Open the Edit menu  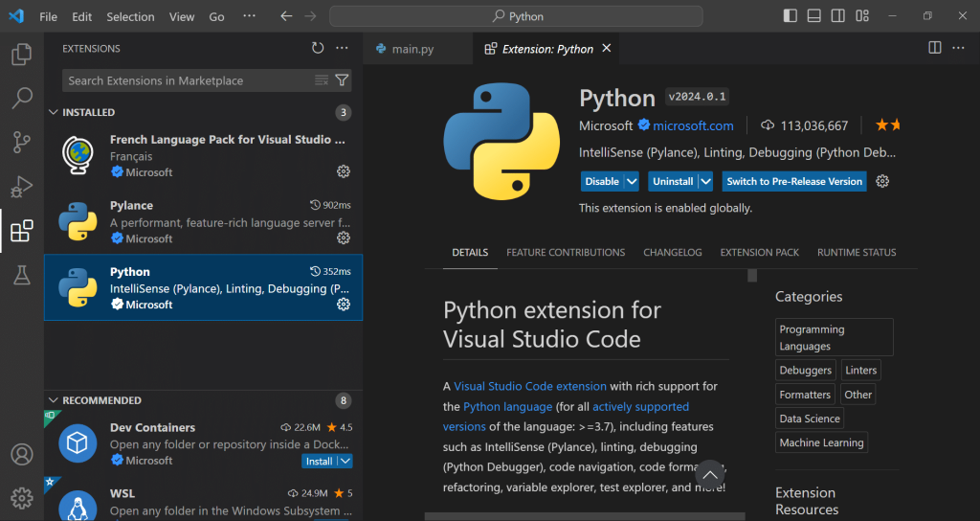(82, 17)
